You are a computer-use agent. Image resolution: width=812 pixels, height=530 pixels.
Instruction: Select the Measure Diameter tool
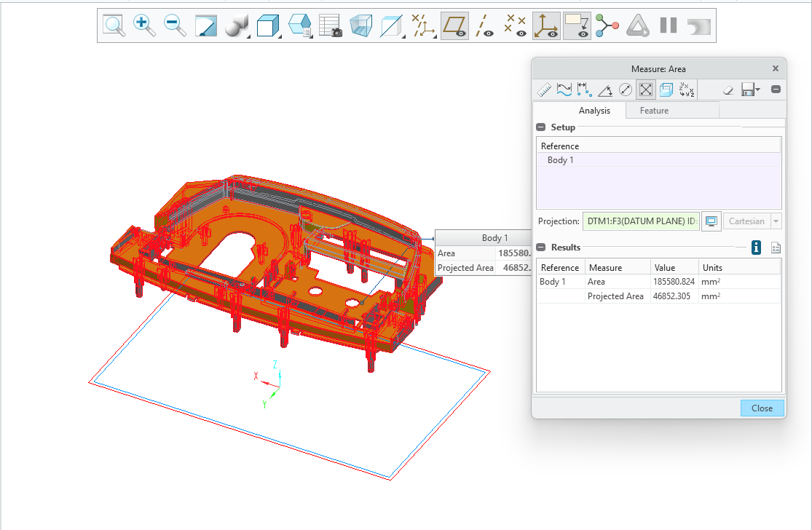(625, 90)
